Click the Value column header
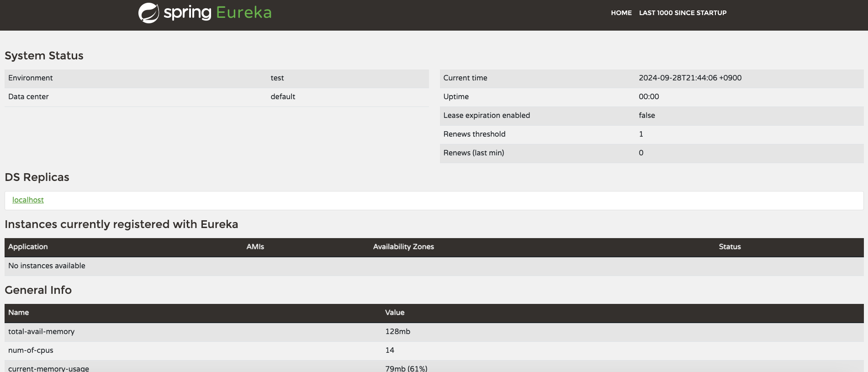The height and width of the screenshot is (372, 868). point(395,313)
